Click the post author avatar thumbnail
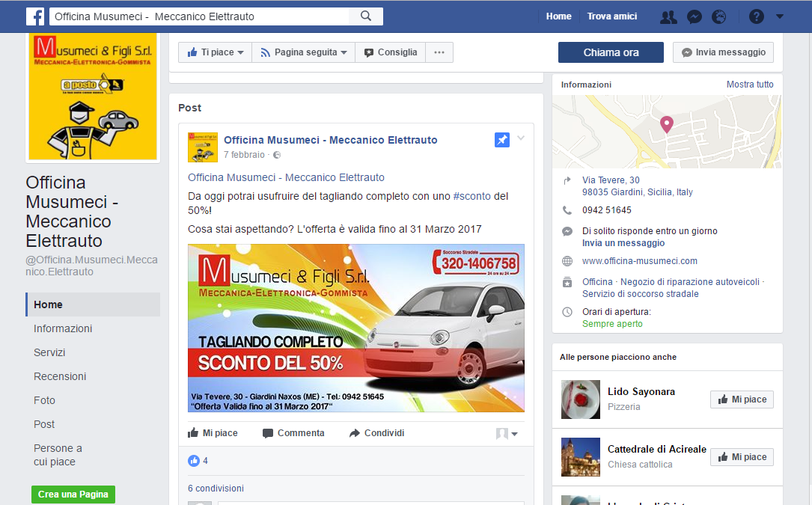The width and height of the screenshot is (812, 505). pos(203,147)
